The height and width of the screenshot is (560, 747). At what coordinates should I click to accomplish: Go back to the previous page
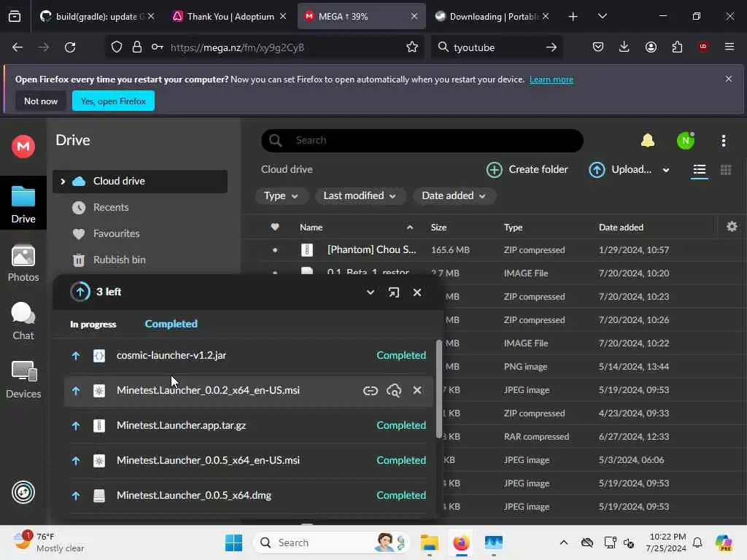click(x=18, y=47)
